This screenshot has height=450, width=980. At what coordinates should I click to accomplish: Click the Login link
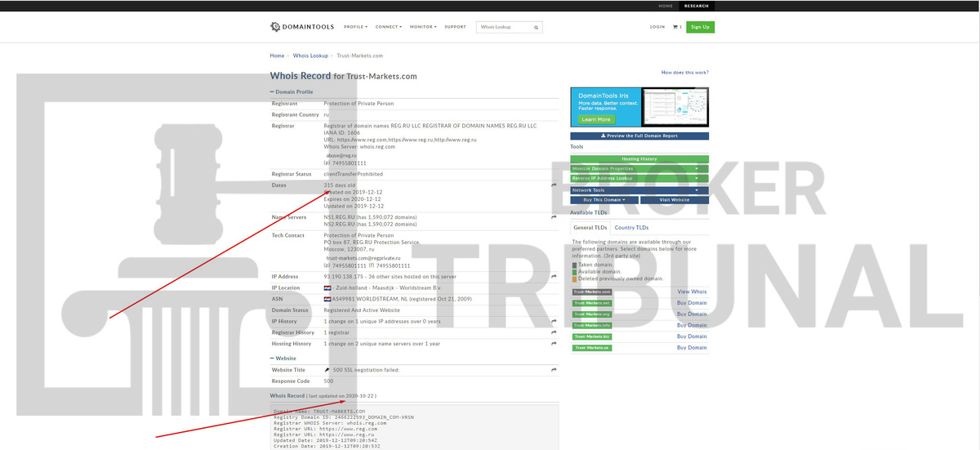tap(657, 27)
